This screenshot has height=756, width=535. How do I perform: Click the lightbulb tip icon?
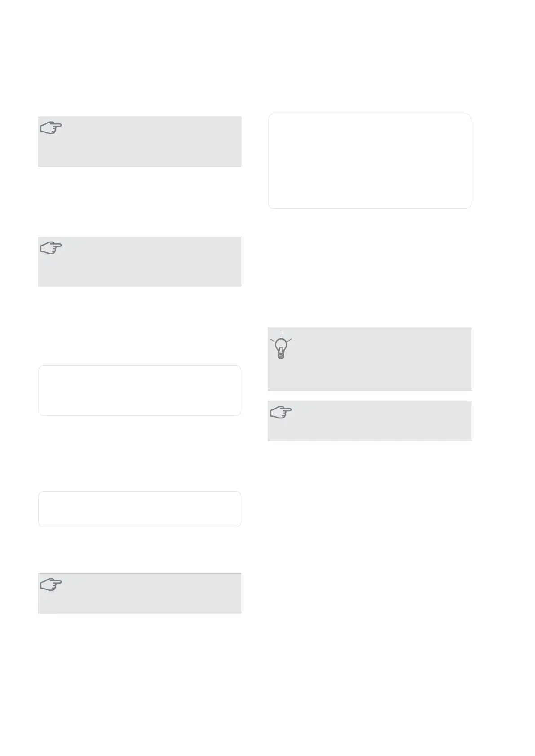pos(281,346)
